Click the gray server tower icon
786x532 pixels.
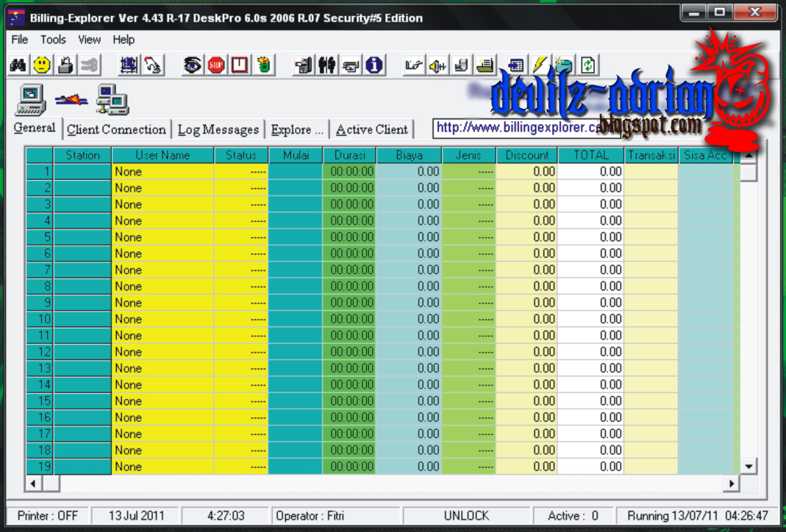click(x=303, y=65)
